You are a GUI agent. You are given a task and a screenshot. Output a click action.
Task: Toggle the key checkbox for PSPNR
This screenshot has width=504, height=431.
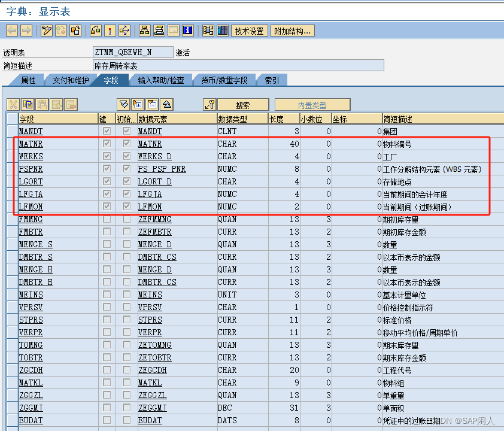pos(107,168)
